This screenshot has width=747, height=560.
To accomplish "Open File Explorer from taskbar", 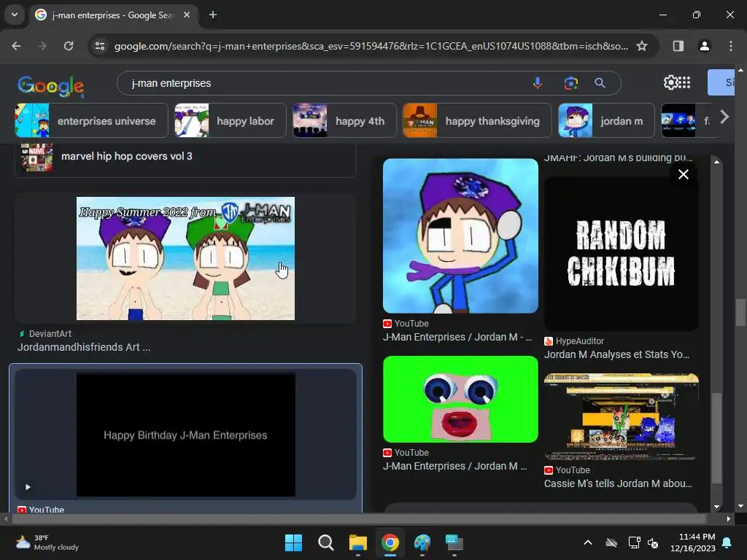I will pos(357,542).
